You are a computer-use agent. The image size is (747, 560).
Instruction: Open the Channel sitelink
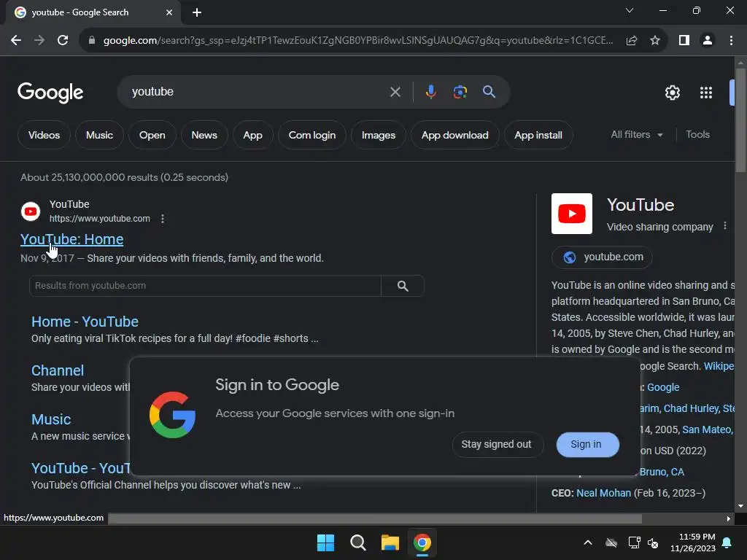tap(58, 370)
